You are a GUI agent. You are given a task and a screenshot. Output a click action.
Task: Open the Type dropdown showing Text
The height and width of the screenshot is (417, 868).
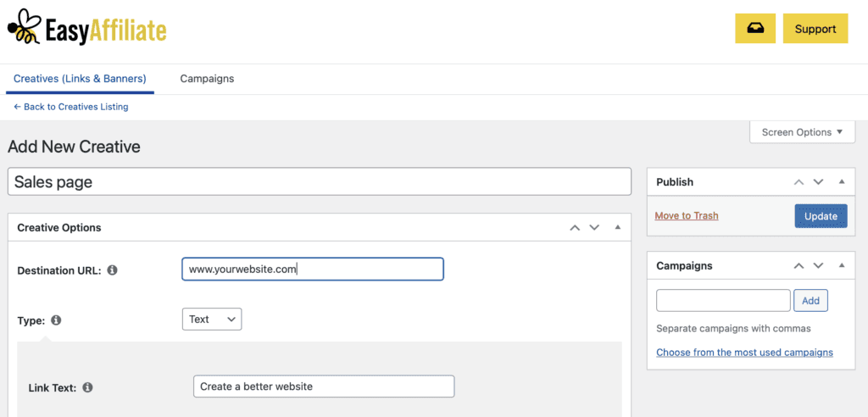click(212, 320)
